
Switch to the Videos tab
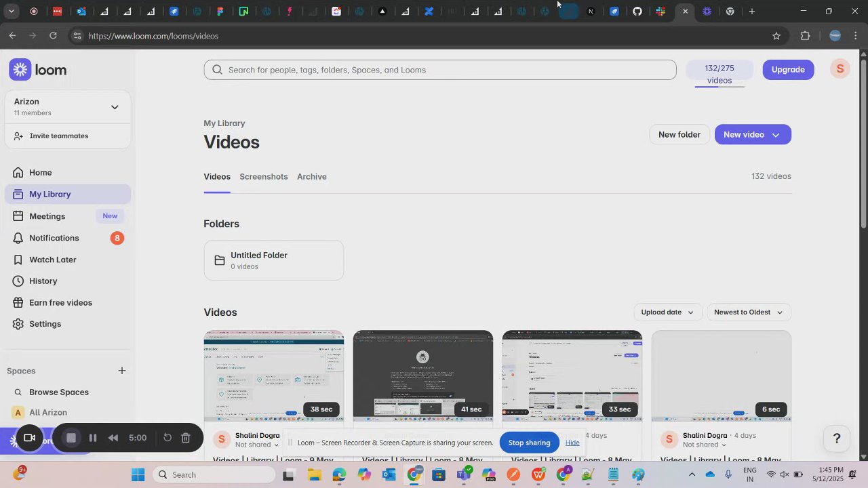coord(217,177)
